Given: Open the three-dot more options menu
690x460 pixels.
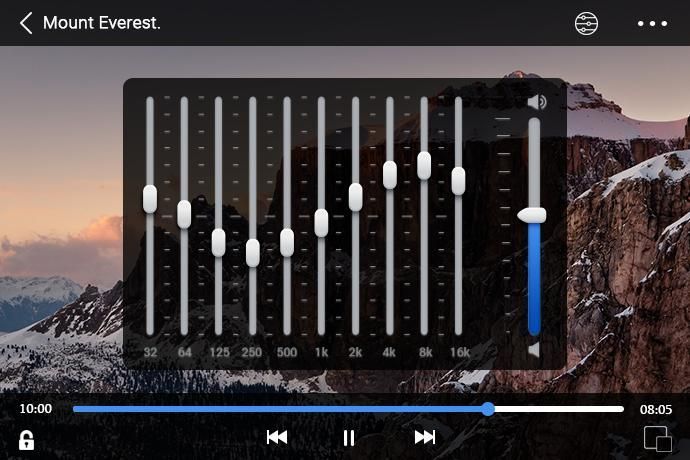Looking at the screenshot, I should click(653, 23).
